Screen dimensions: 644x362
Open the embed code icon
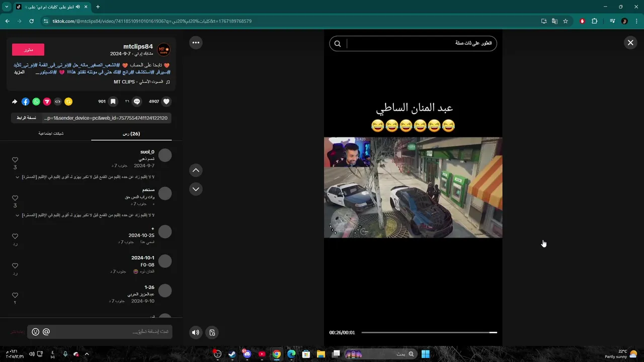pos(58,102)
